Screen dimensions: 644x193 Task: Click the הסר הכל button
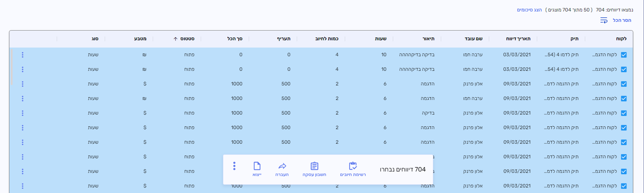pos(622,20)
